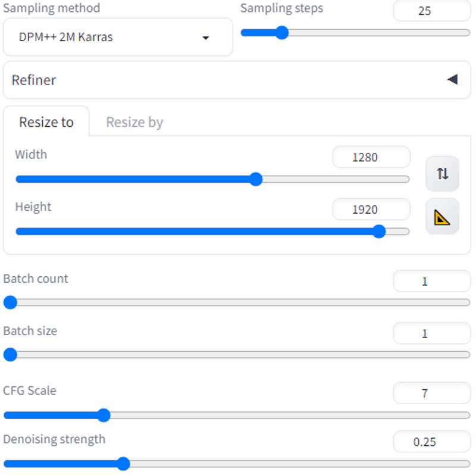Click the swap width and height icon
Screen dimensions: 476x475
[x=442, y=174]
